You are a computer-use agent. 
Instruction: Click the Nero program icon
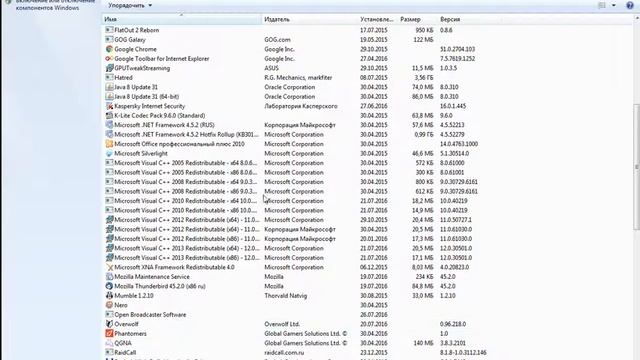[x=109, y=305]
